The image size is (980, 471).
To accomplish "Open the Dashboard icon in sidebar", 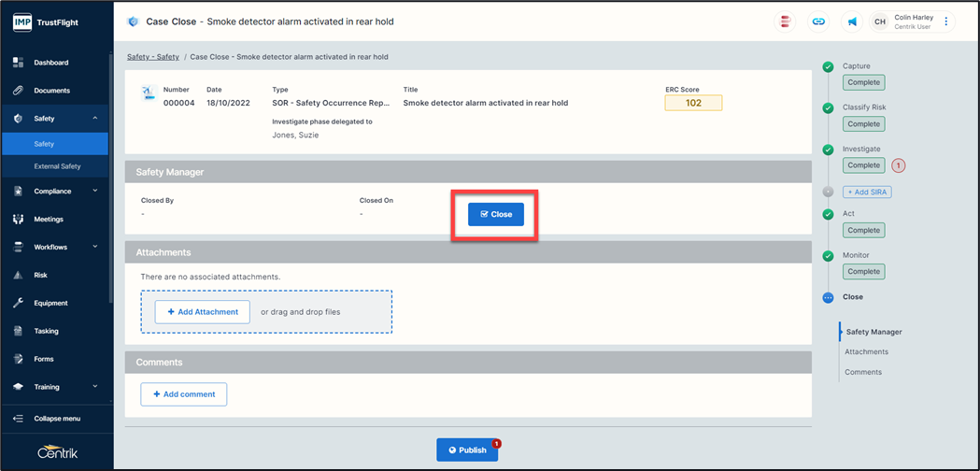I will (x=18, y=63).
